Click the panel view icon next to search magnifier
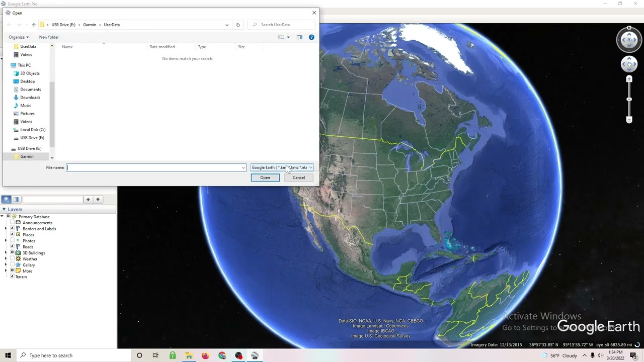The width and height of the screenshot is (644, 362). pyautogui.click(x=16, y=200)
